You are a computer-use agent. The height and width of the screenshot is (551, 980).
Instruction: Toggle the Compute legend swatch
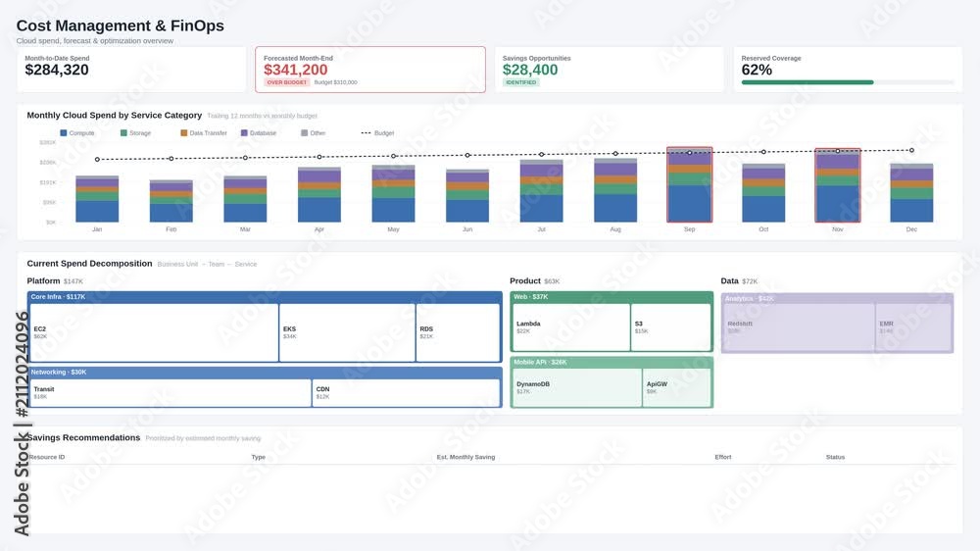point(63,133)
